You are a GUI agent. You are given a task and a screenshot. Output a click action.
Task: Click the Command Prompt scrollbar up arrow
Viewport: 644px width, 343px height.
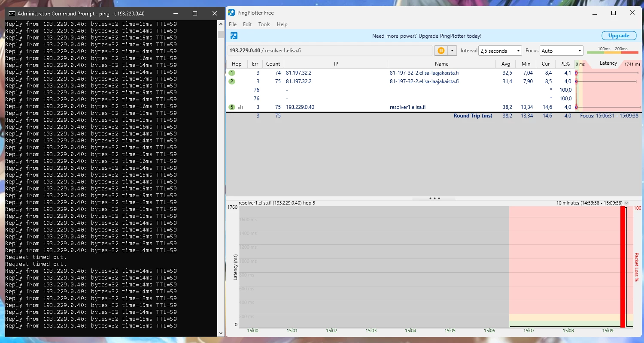221,25
